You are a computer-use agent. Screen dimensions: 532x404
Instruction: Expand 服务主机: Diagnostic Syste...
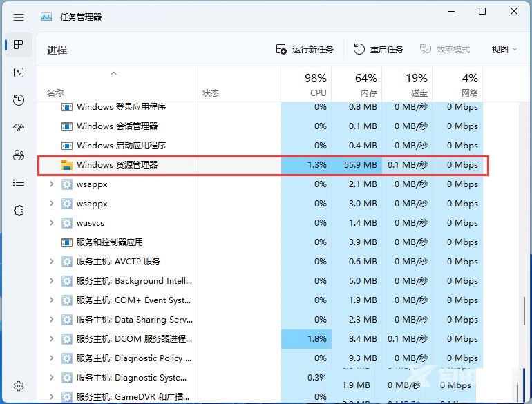(x=52, y=378)
